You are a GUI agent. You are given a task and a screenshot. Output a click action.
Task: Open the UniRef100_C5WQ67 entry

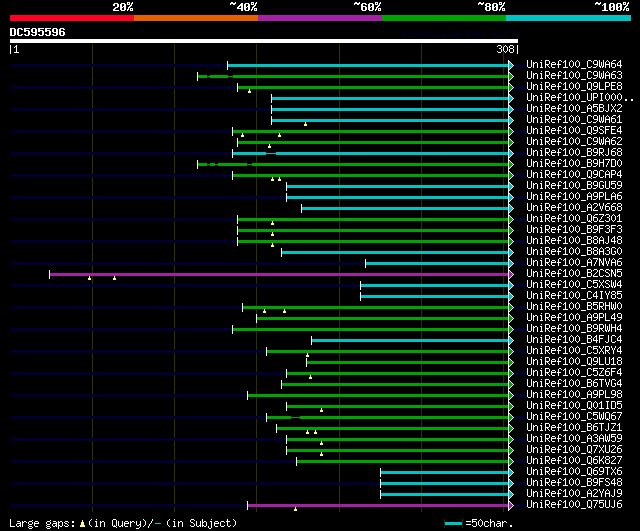[574, 417]
